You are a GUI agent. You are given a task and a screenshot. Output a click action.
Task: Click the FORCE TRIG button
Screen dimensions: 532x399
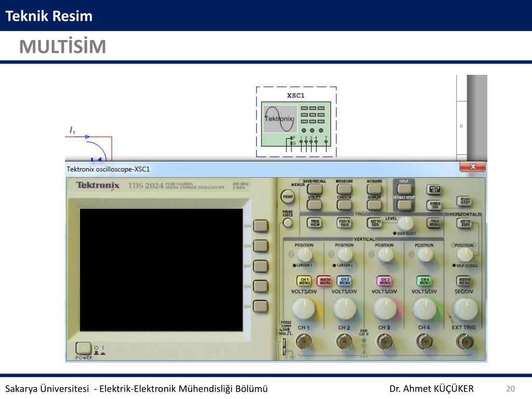(x=344, y=223)
